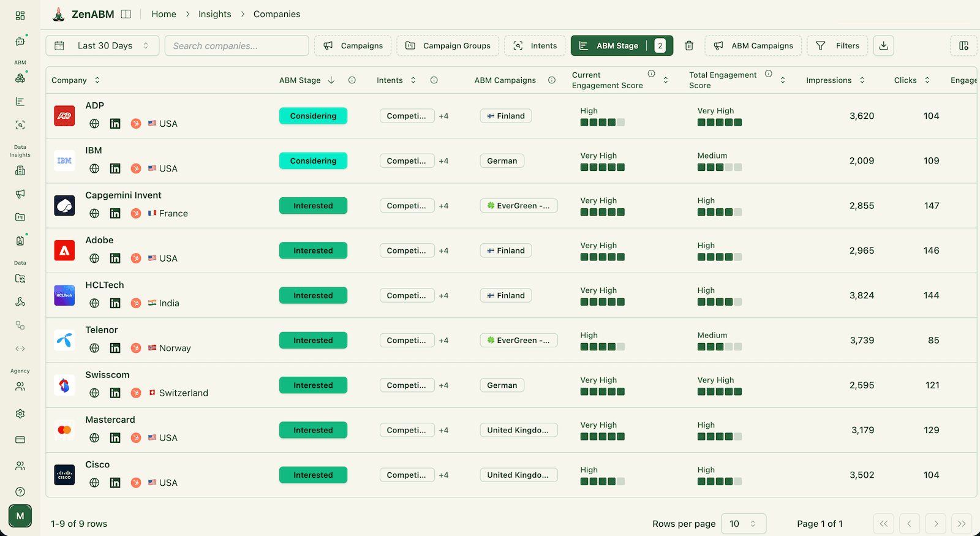Open the help question mark icon in sidebar
Image resolution: width=980 pixels, height=536 pixels.
[x=20, y=491]
